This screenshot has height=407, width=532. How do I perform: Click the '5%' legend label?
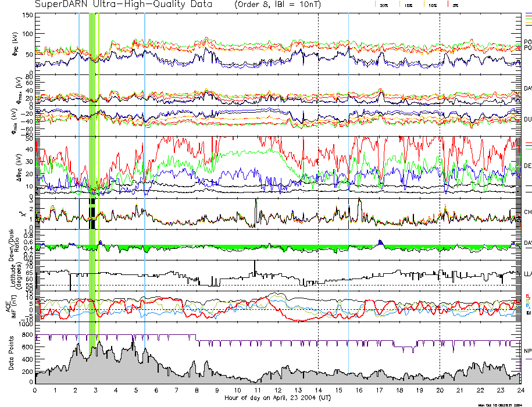456,6
